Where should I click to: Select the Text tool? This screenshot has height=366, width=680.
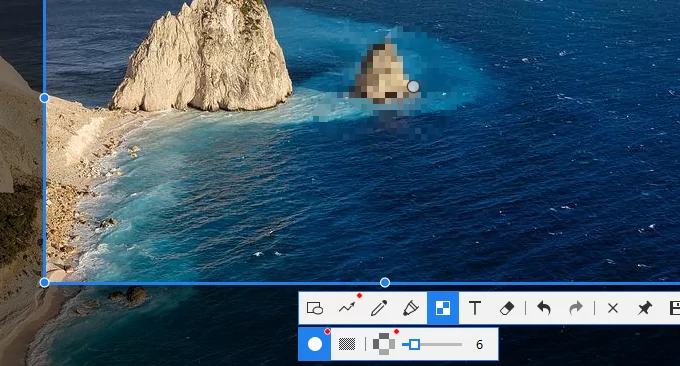pos(475,308)
